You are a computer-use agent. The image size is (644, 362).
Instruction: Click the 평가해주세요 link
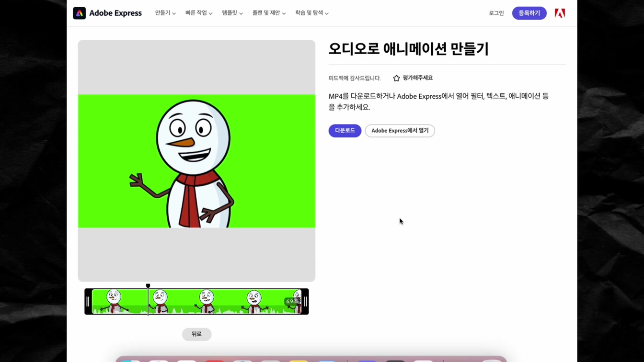coord(417,78)
